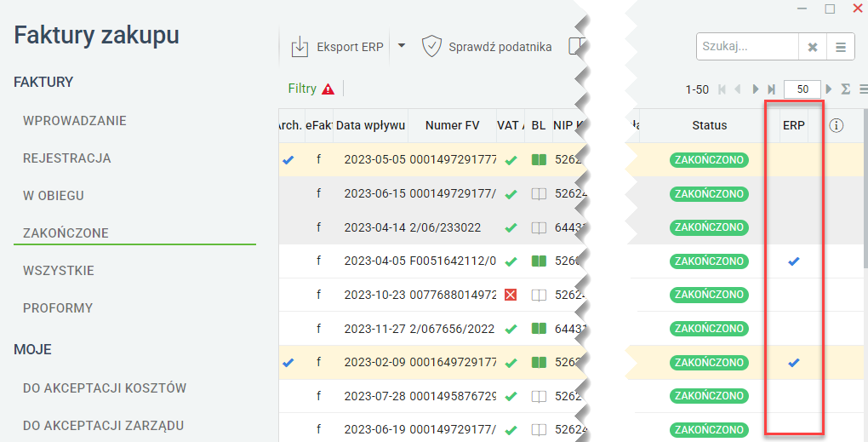Select the date 2023-06-19 cell

(374, 430)
